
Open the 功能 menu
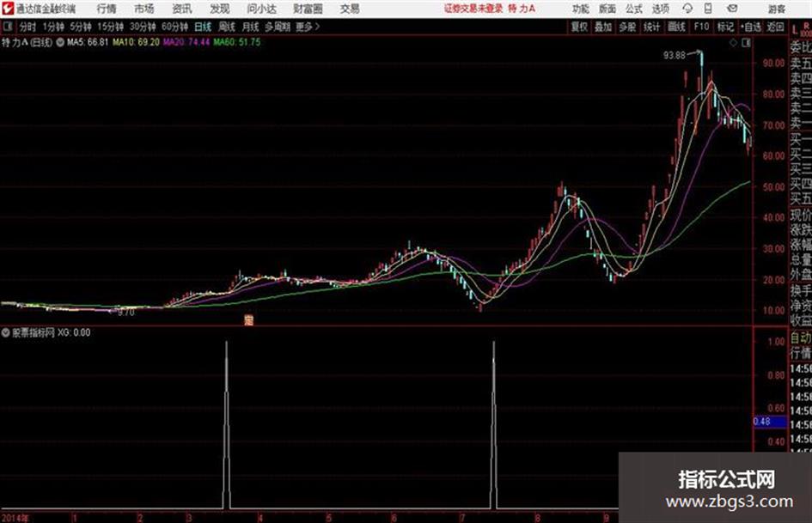point(581,9)
